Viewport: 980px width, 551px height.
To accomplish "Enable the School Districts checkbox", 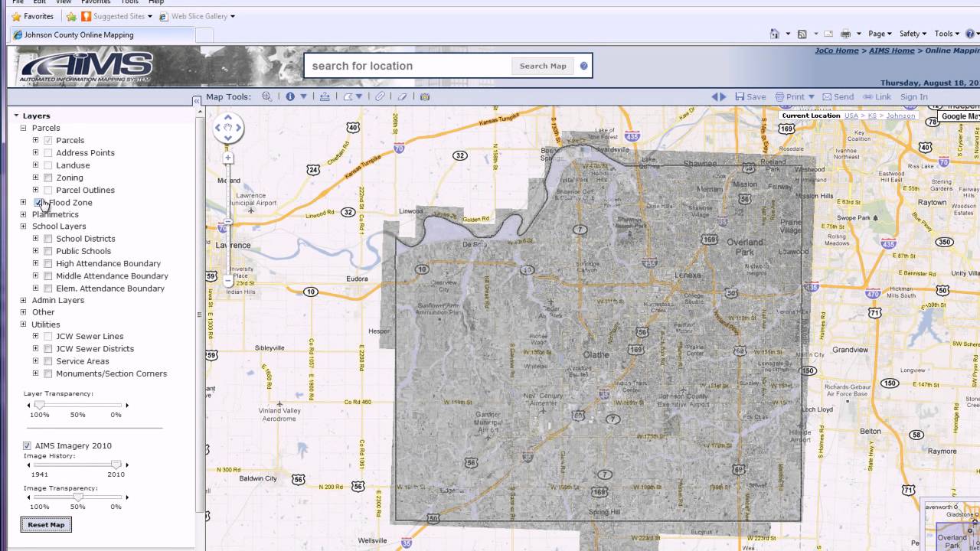I will pyautogui.click(x=48, y=239).
